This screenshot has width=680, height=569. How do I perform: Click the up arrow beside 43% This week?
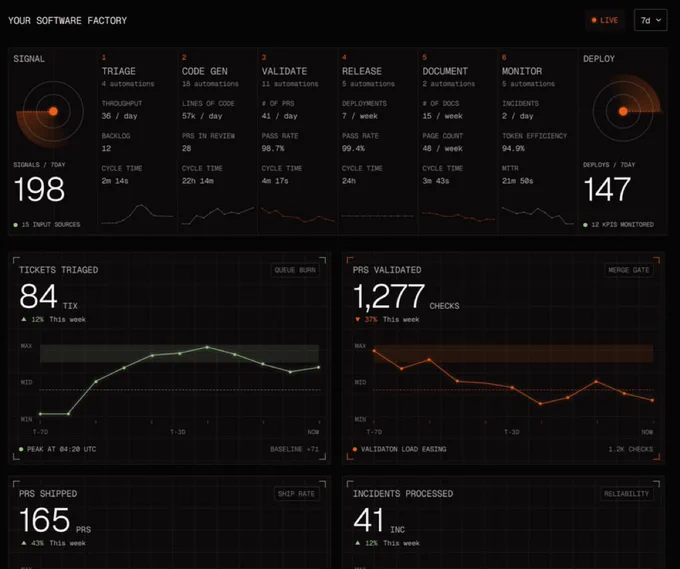click(x=24, y=543)
